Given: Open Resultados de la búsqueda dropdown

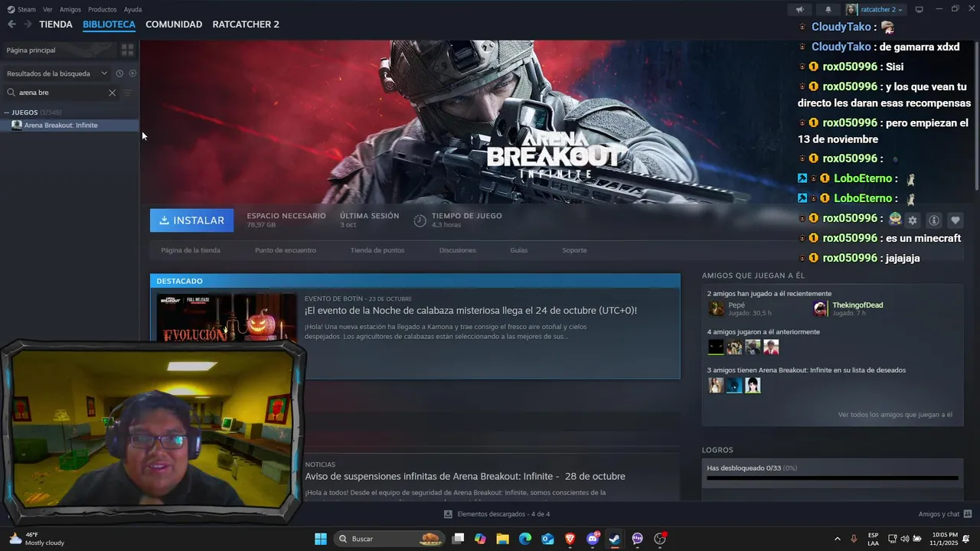Looking at the screenshot, I should 57,73.
